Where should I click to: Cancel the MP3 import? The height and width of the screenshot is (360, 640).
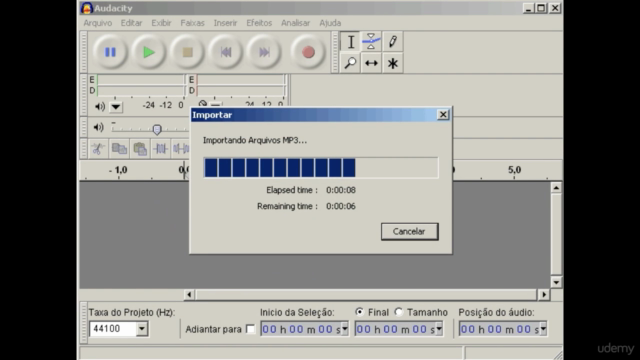click(x=409, y=231)
